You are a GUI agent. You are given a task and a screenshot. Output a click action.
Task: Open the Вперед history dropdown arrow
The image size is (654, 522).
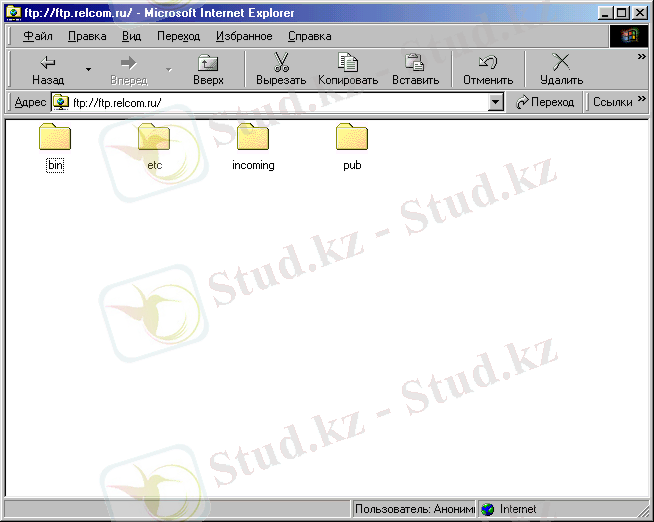tap(169, 69)
